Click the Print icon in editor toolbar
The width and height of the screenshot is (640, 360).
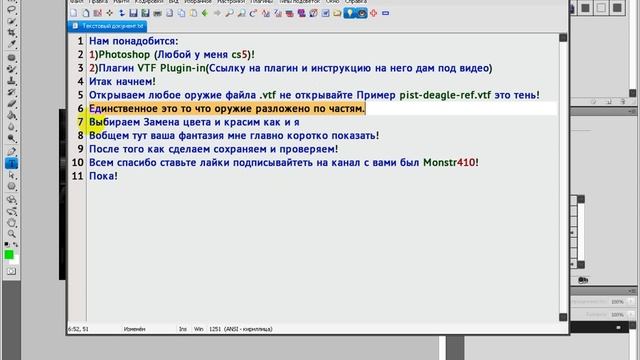tap(157, 13)
